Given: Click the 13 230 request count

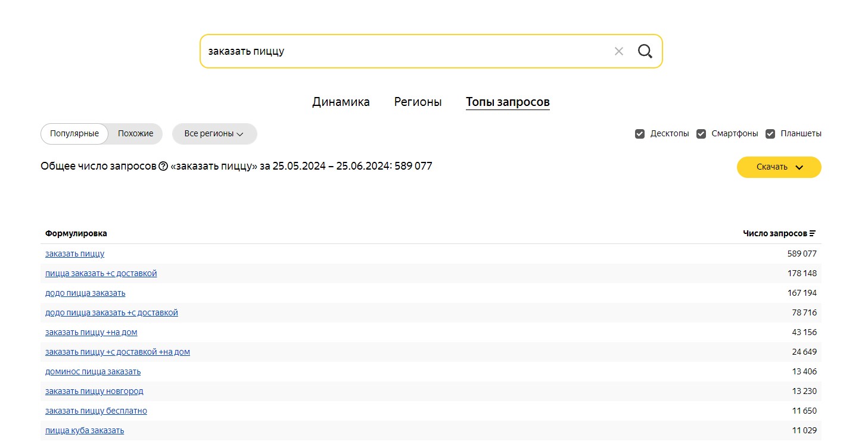Looking at the screenshot, I should [x=804, y=391].
